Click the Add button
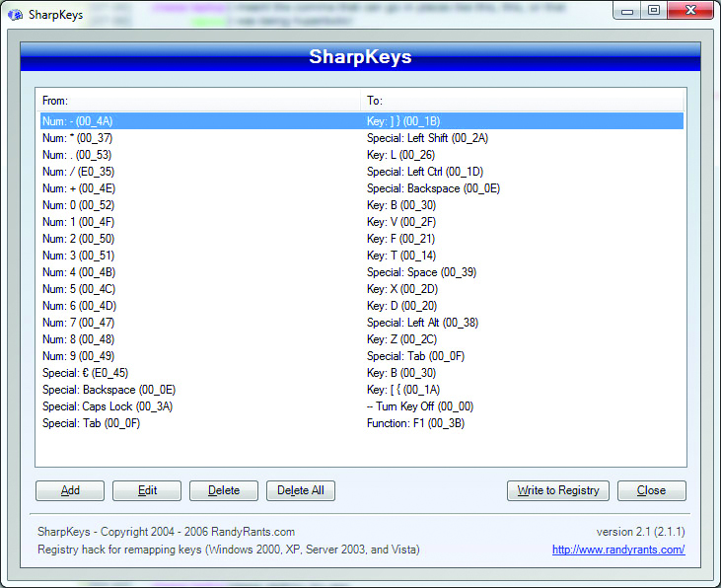The image size is (721, 588). click(x=70, y=490)
